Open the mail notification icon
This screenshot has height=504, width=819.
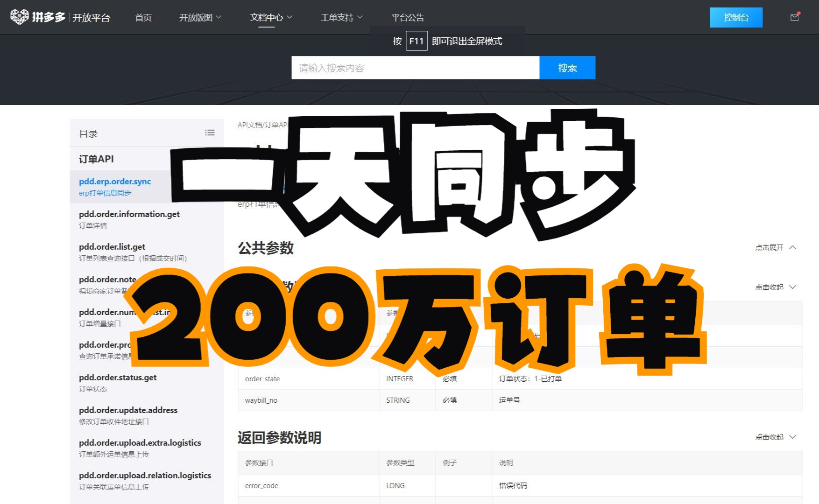coord(795,17)
